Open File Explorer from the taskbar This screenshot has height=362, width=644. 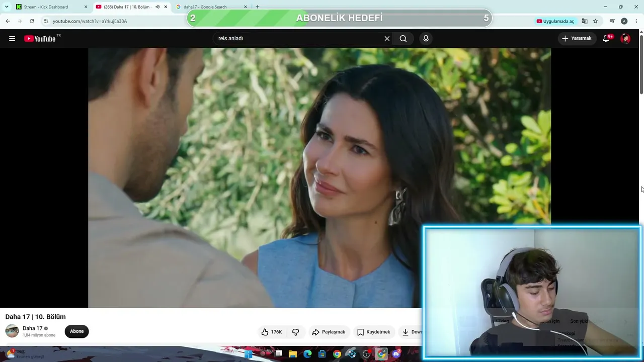(x=293, y=354)
